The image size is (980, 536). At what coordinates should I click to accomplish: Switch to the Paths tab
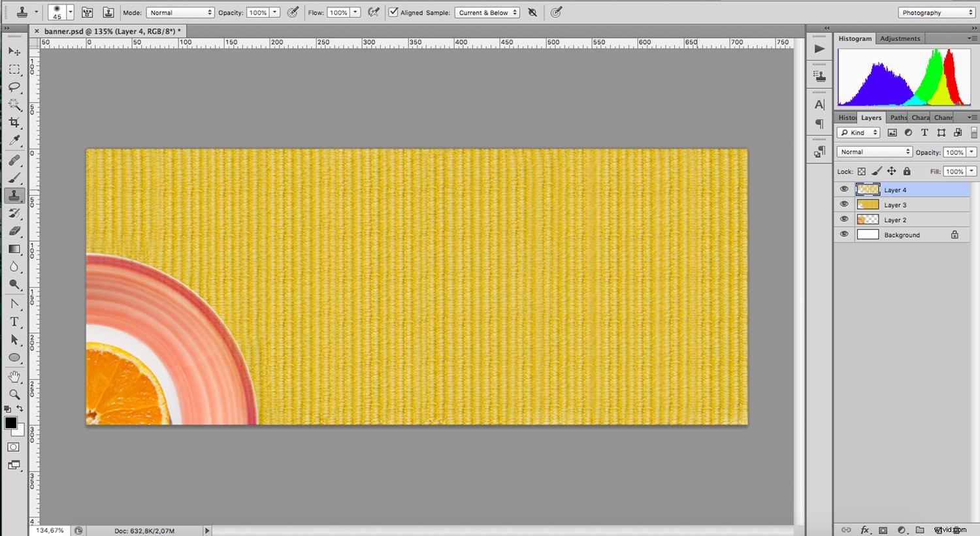point(898,117)
